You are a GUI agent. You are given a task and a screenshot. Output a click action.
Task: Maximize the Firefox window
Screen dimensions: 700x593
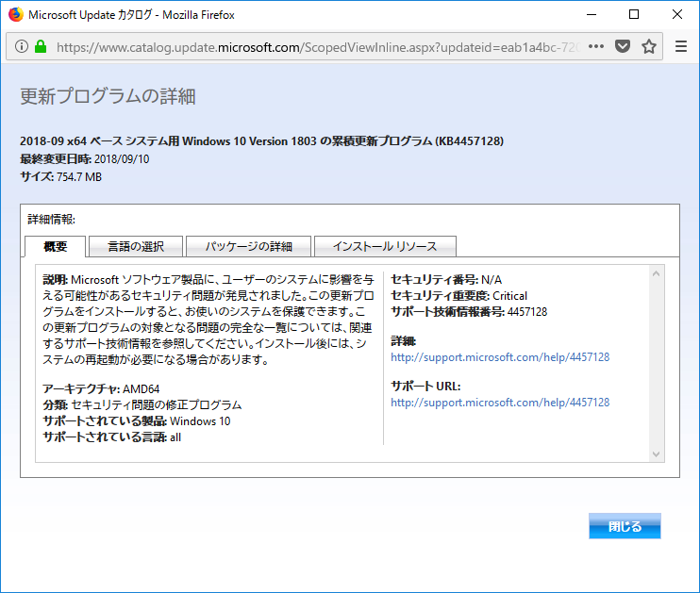point(634,15)
